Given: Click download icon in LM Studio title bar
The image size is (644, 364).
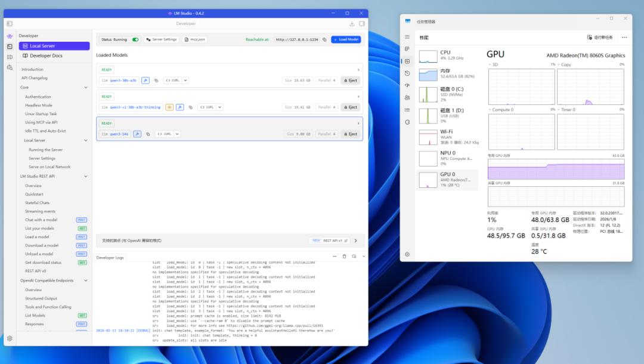Looking at the screenshot, I should pyautogui.click(x=352, y=24).
